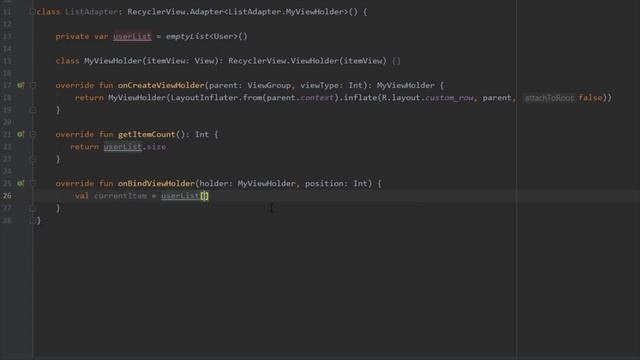Click 'position: Int' parameter in onBindViewHolder
Image resolution: width=640 pixels, height=360 pixels.
pyautogui.click(x=336, y=183)
